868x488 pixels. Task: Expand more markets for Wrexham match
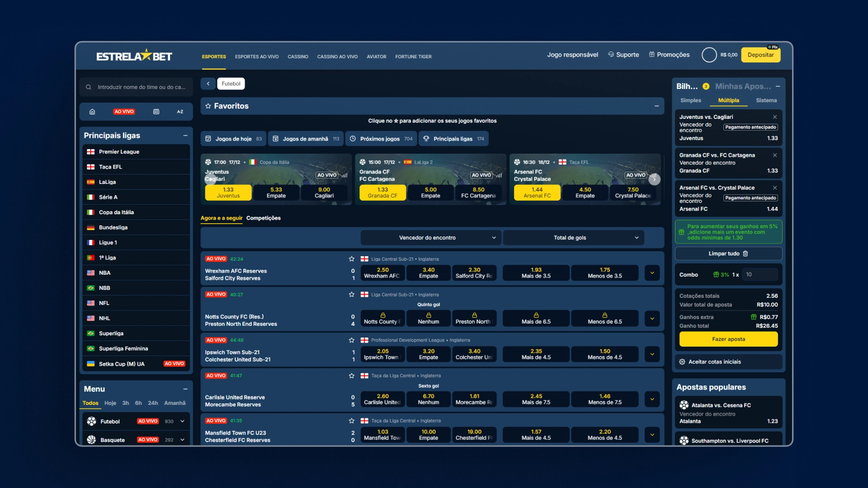click(652, 273)
